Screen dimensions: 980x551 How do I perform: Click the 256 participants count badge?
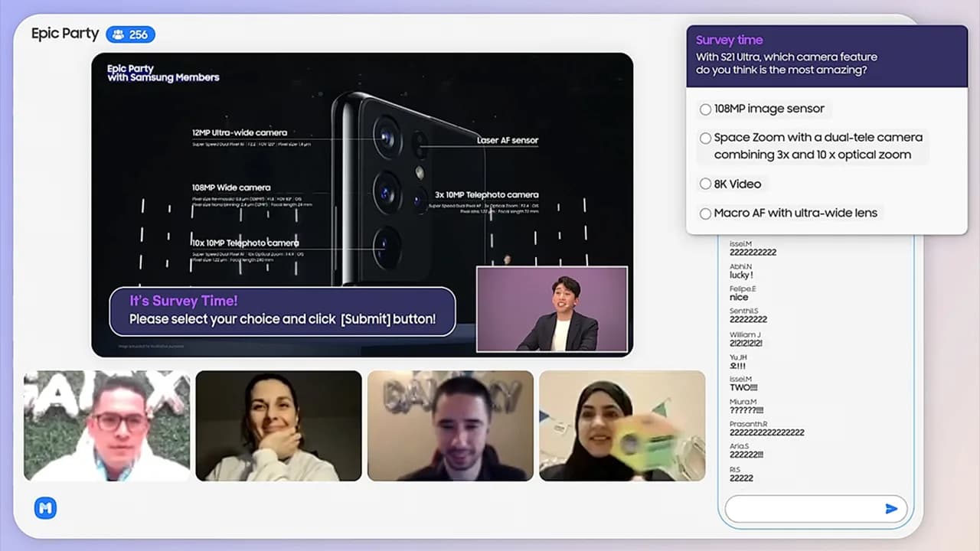pyautogui.click(x=131, y=34)
